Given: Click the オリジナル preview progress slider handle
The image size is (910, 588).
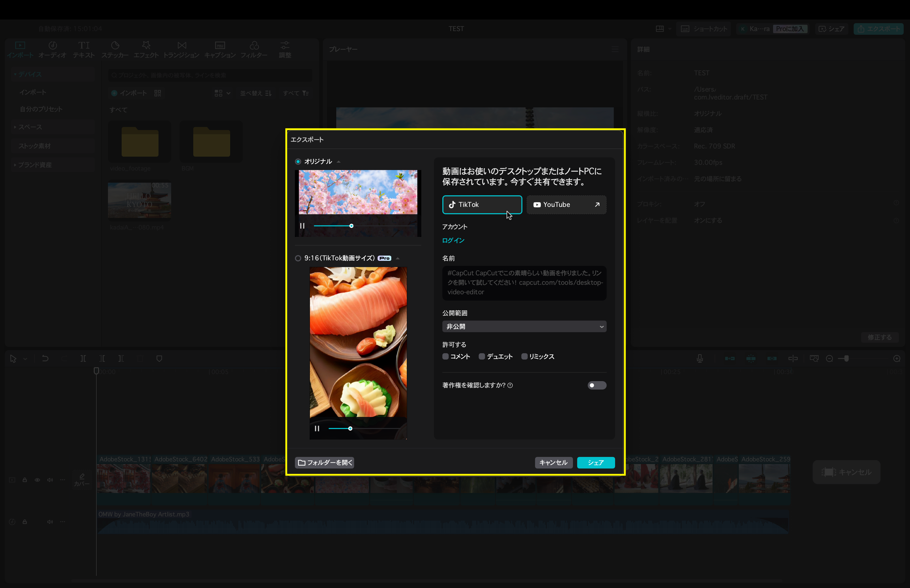Looking at the screenshot, I should [x=351, y=226].
